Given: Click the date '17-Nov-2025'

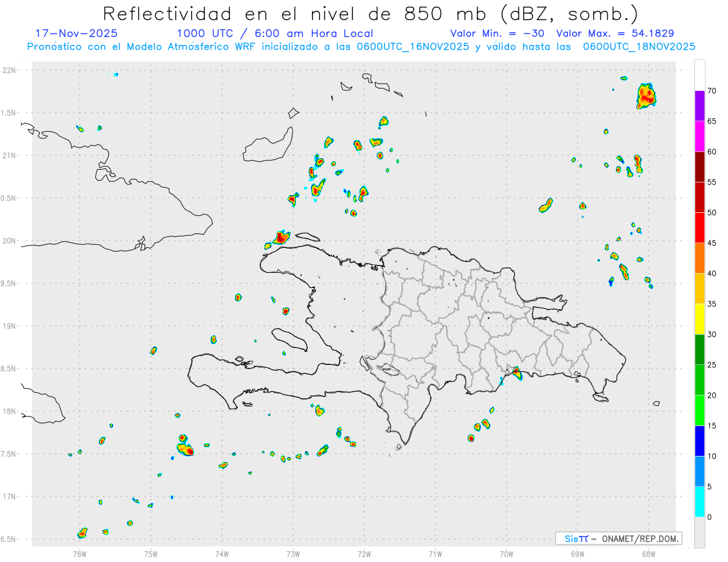Looking at the screenshot, I should pos(76,33).
